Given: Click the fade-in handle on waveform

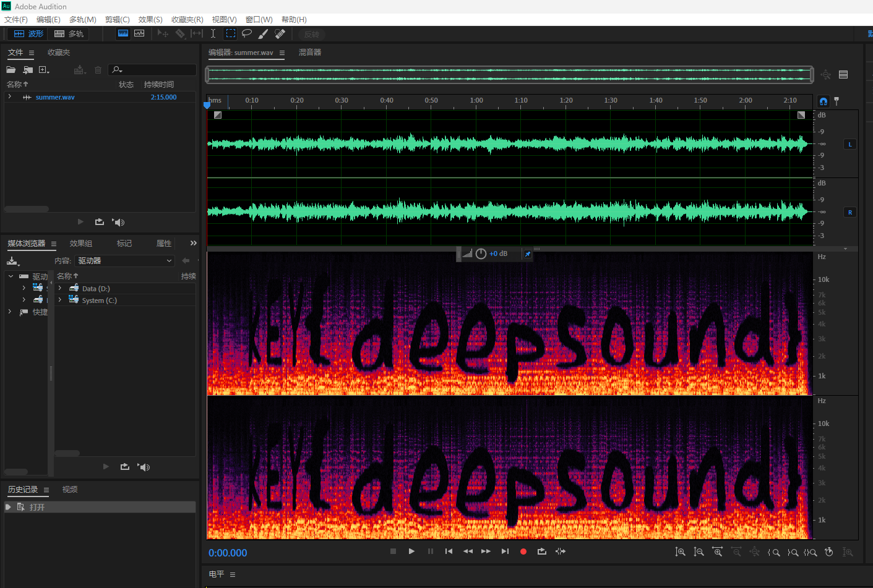Looking at the screenshot, I should [217, 115].
